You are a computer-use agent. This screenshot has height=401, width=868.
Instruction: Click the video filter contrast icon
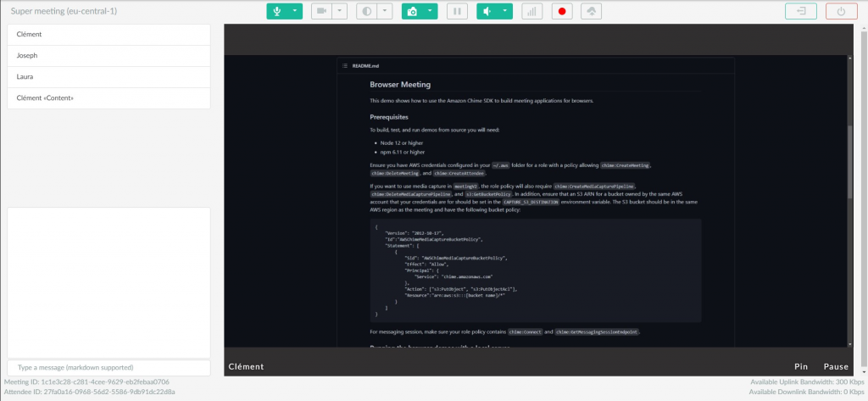pos(366,11)
